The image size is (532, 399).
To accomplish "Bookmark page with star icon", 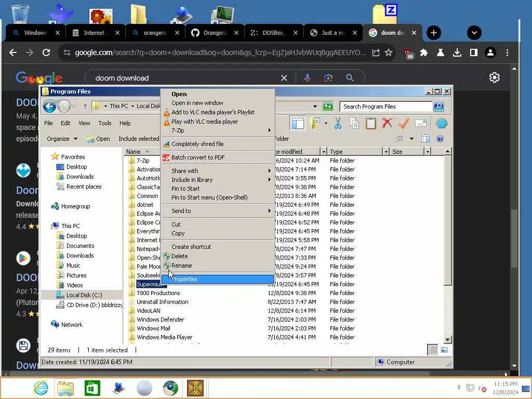I will (389, 52).
